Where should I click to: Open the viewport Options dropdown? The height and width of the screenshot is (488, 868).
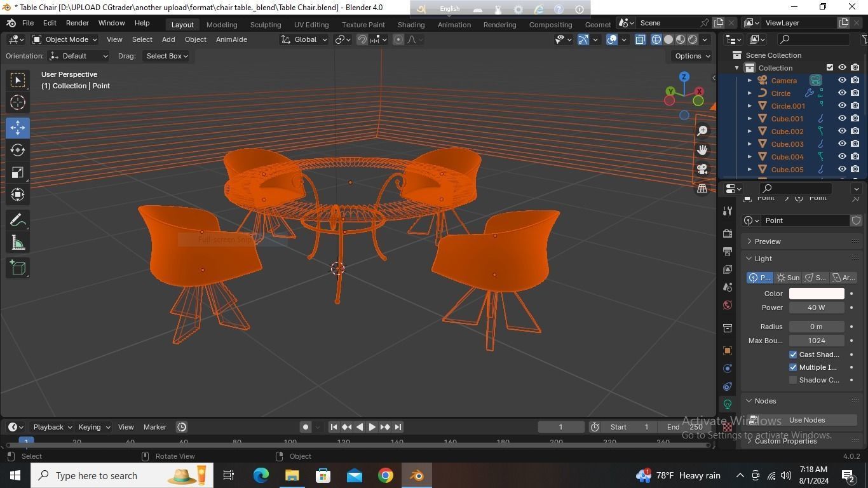[693, 56]
